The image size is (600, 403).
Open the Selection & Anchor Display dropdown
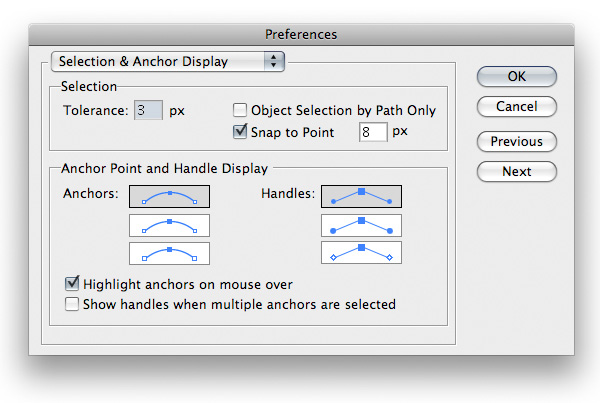tap(166, 62)
